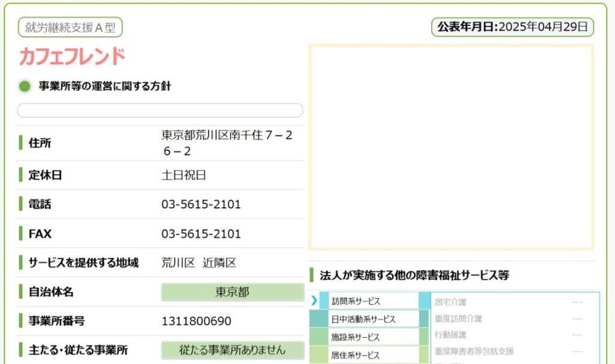
Task: Click the 行動援護 service entry
Action: [450, 335]
